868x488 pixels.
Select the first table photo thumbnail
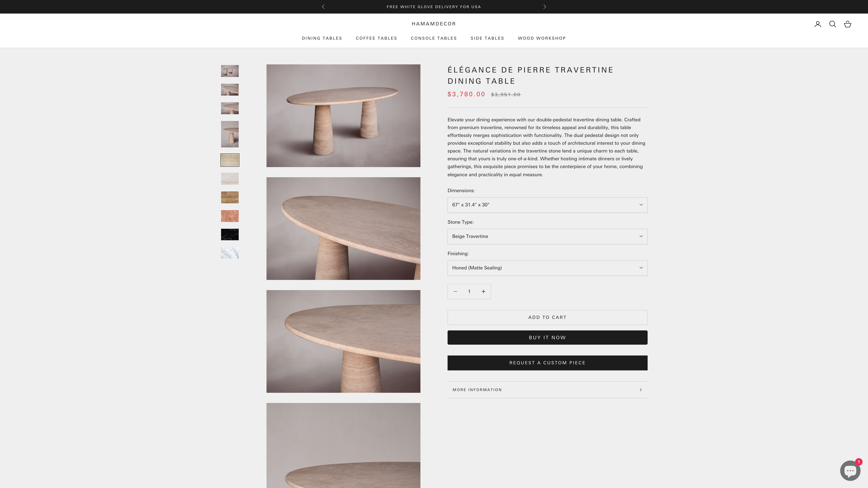pyautogui.click(x=230, y=71)
